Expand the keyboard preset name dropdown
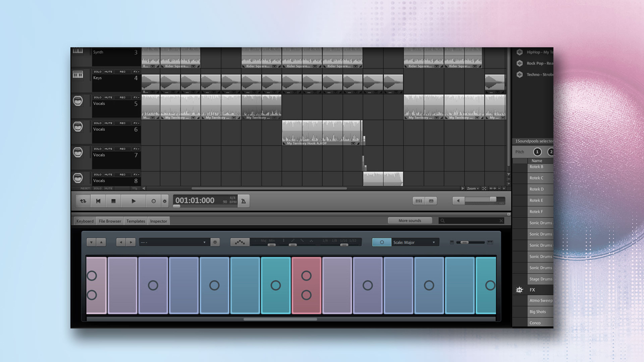The height and width of the screenshot is (362, 644). point(174,242)
